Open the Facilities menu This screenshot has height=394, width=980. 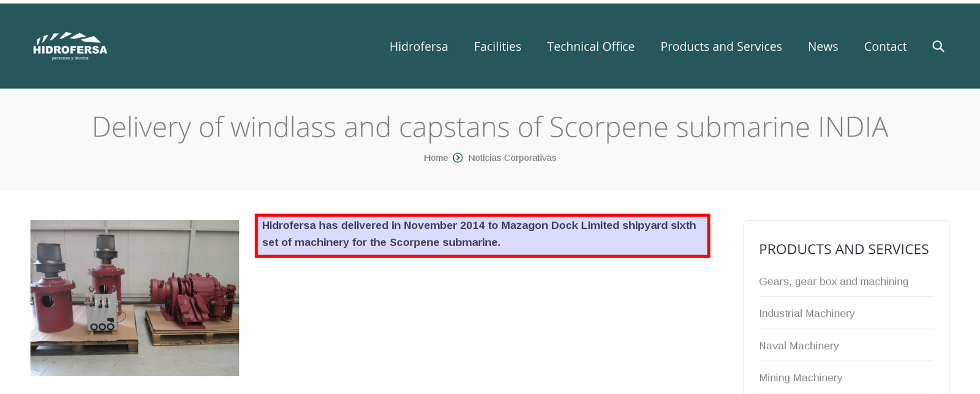[497, 46]
